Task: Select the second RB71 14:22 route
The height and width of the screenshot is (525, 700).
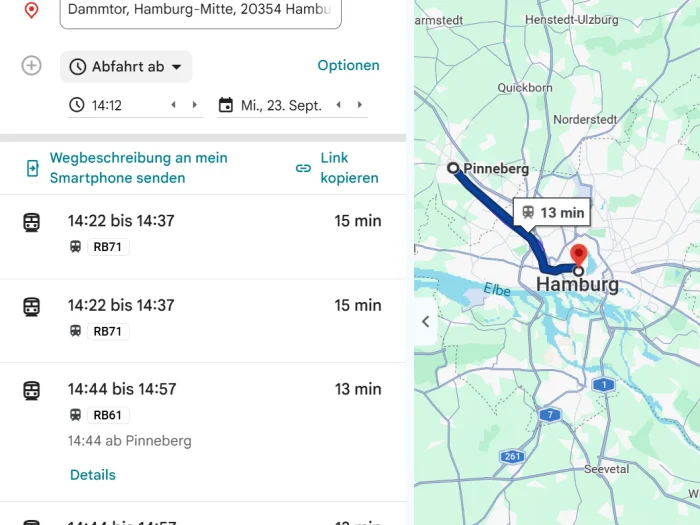Action: [x=203, y=321]
